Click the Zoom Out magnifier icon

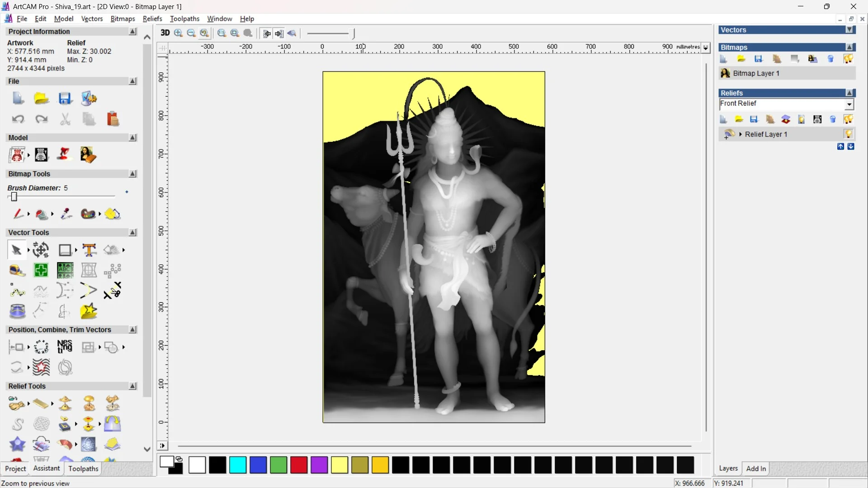(191, 33)
